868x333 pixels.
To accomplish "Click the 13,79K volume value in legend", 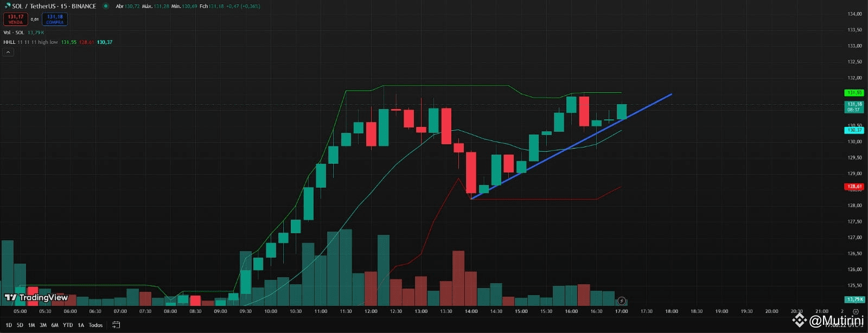I will (x=36, y=33).
